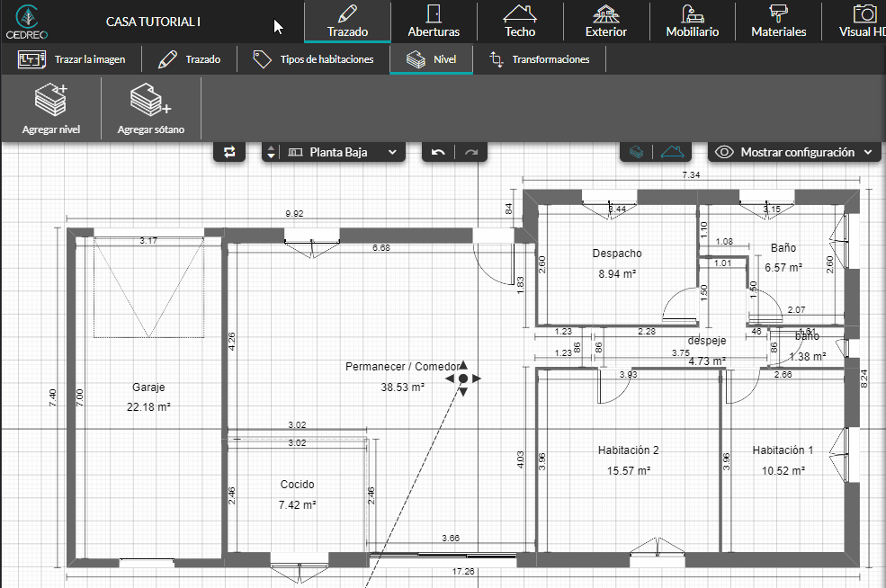Open the Trazado main tab

[x=347, y=22]
